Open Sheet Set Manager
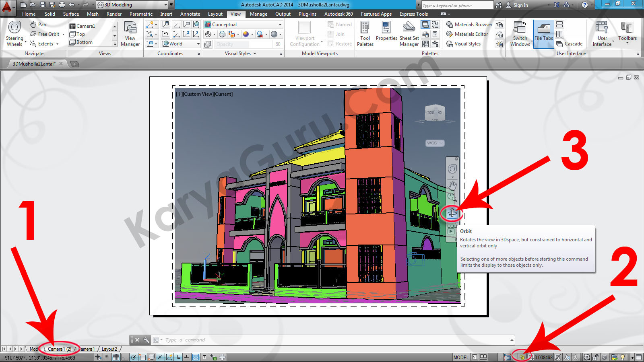The height and width of the screenshot is (362, 644). (409, 34)
